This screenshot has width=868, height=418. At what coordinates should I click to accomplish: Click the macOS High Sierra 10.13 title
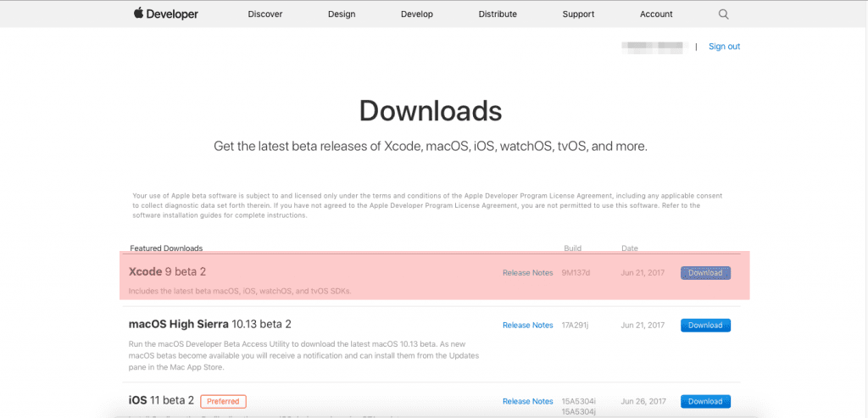209,325
